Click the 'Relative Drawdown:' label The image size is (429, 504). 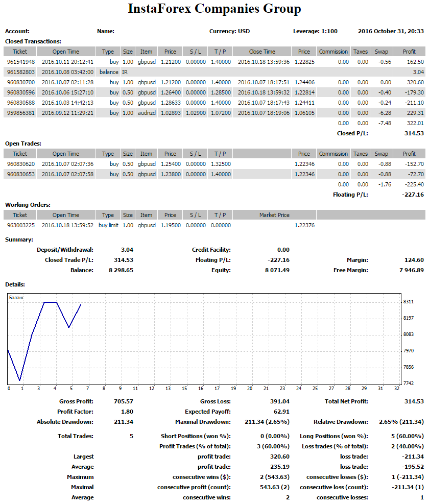click(341, 422)
